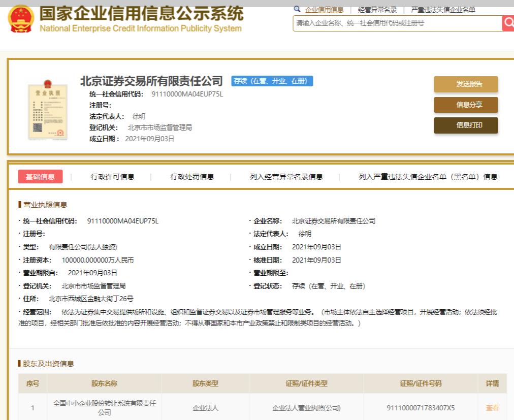Click the header credit code 91110000MA04EUP75L
This screenshot has width=514, height=420.
tap(187, 94)
